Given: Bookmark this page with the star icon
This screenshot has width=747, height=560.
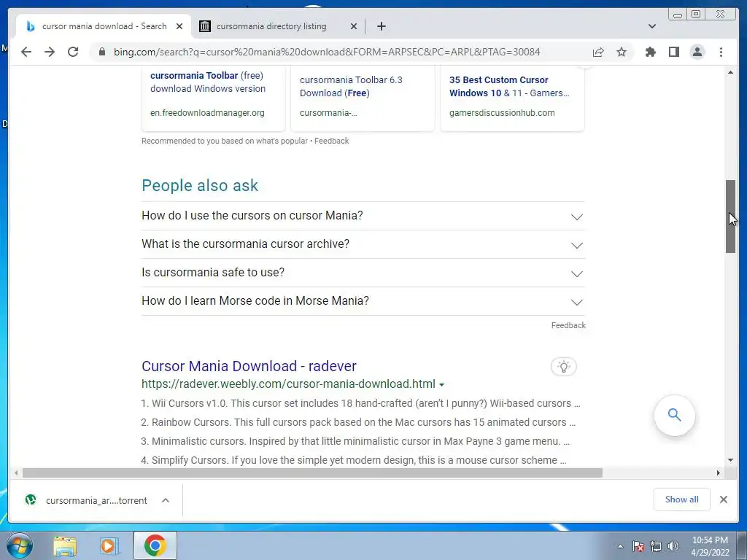Looking at the screenshot, I should [x=622, y=52].
